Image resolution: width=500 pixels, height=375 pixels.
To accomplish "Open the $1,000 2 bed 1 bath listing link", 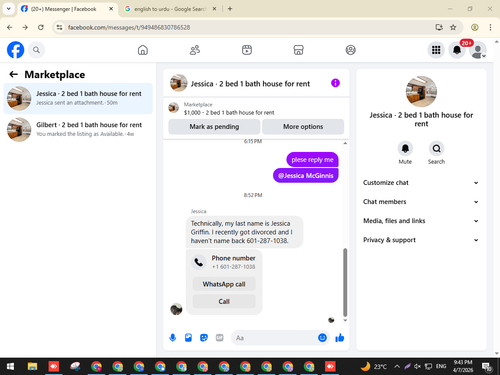I will coord(229,113).
